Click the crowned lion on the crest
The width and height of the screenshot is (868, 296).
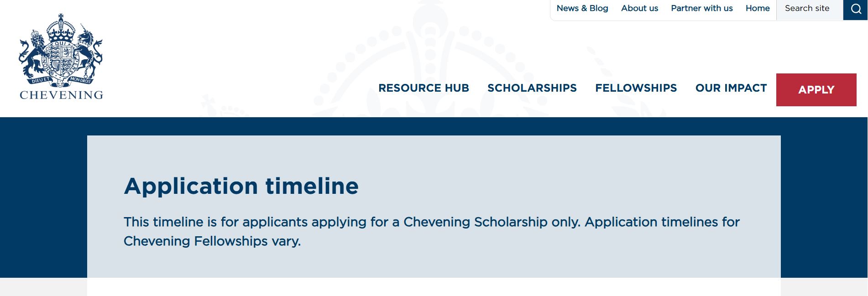[32, 54]
